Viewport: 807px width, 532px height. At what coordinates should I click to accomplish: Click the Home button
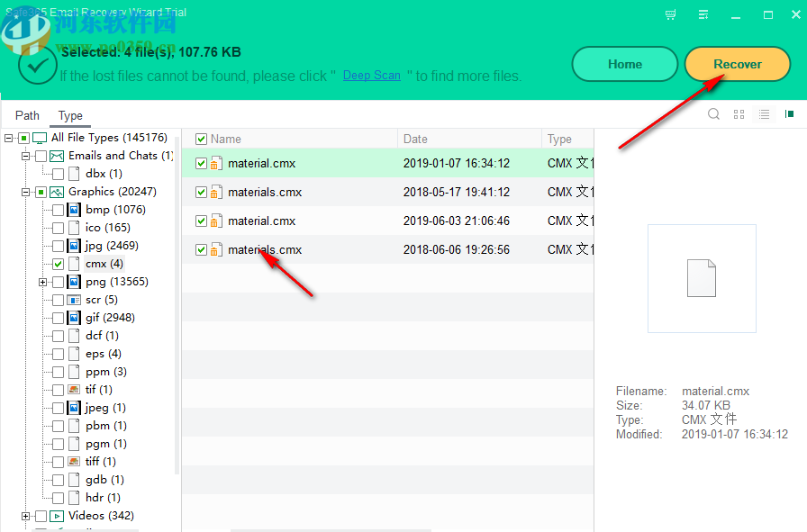625,64
